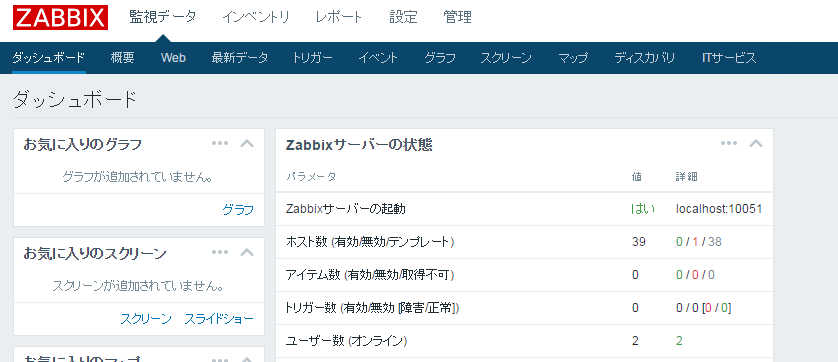Image resolution: width=838 pixels, height=362 pixels.
Task: Open the 管理 top menu
Action: pos(457,17)
